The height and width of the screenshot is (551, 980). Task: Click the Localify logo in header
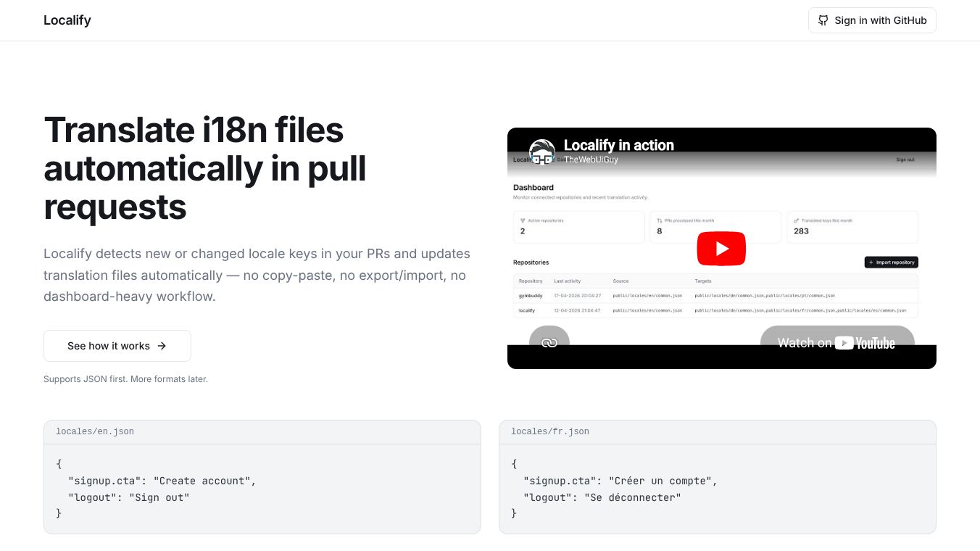[67, 20]
